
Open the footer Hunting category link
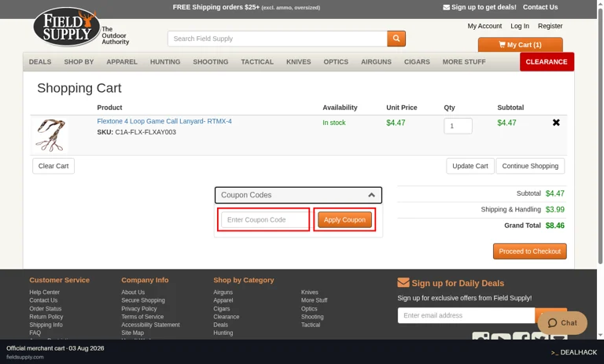[223, 333]
